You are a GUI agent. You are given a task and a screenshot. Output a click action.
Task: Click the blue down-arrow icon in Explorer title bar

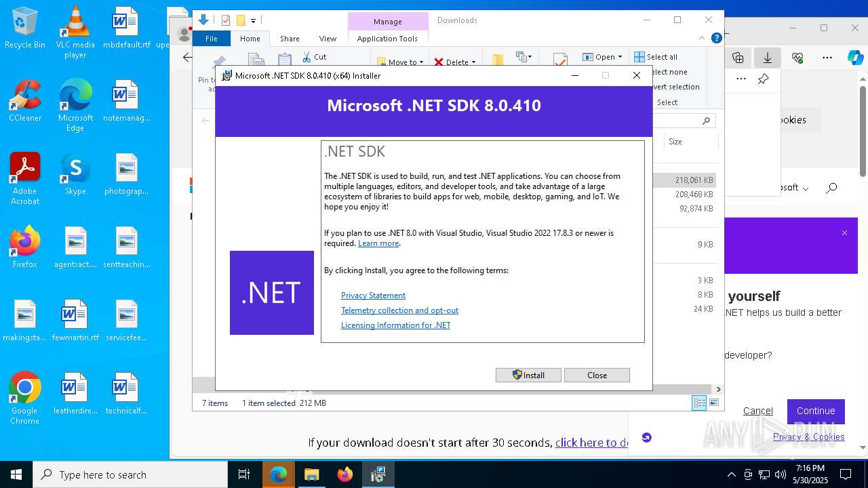(x=203, y=20)
